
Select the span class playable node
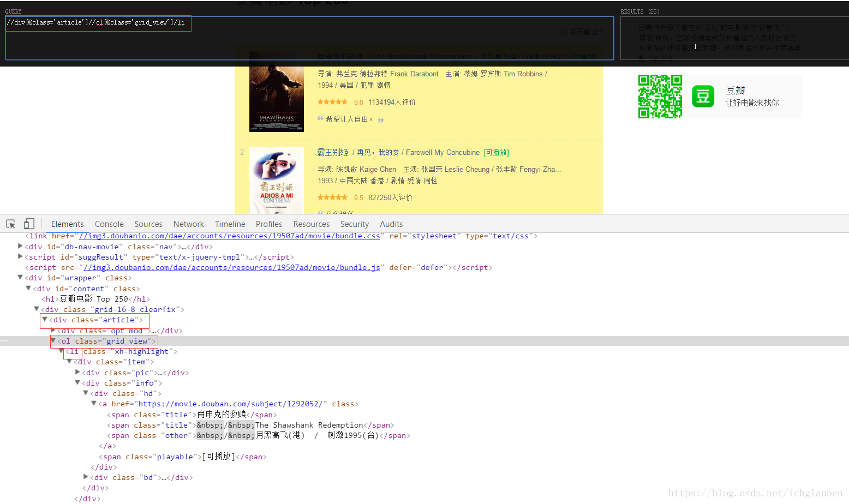(183, 457)
